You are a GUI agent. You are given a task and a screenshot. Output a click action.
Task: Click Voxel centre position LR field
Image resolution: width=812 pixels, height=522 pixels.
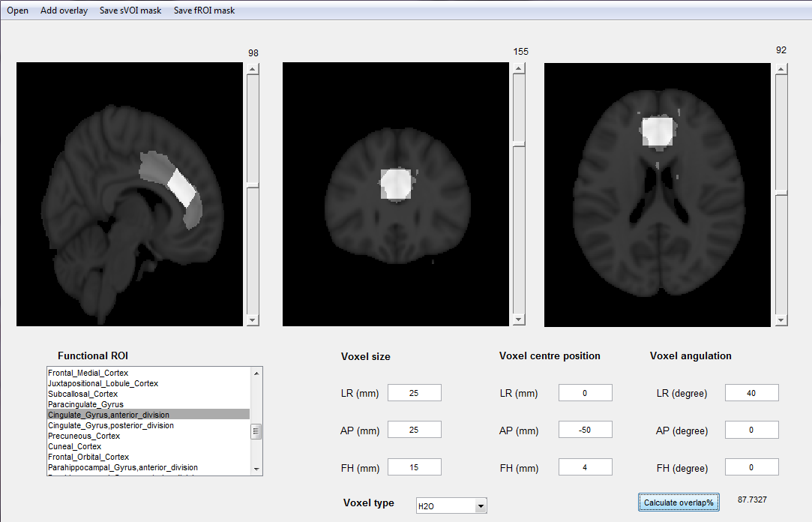pos(585,393)
